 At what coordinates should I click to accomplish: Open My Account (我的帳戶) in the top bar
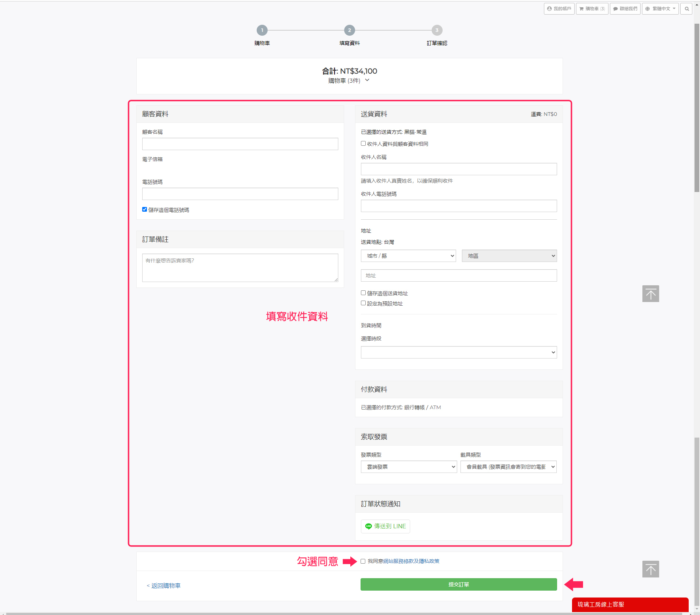pyautogui.click(x=559, y=9)
